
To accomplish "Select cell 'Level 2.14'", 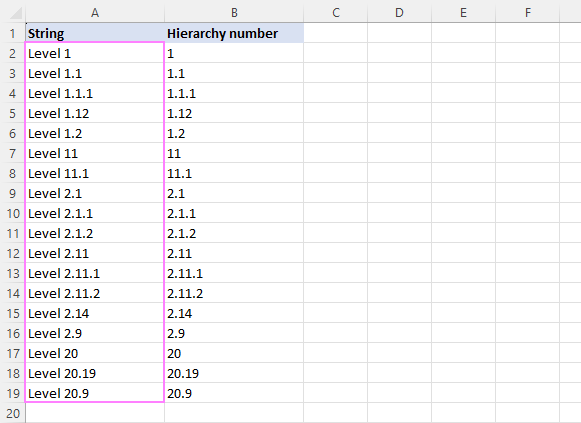I will click(x=95, y=313).
